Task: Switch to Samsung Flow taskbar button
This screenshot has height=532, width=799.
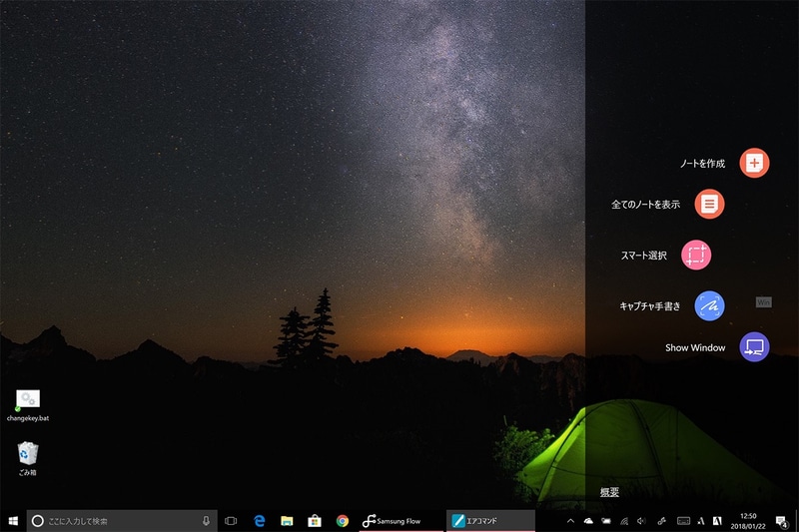Action: tap(401, 521)
